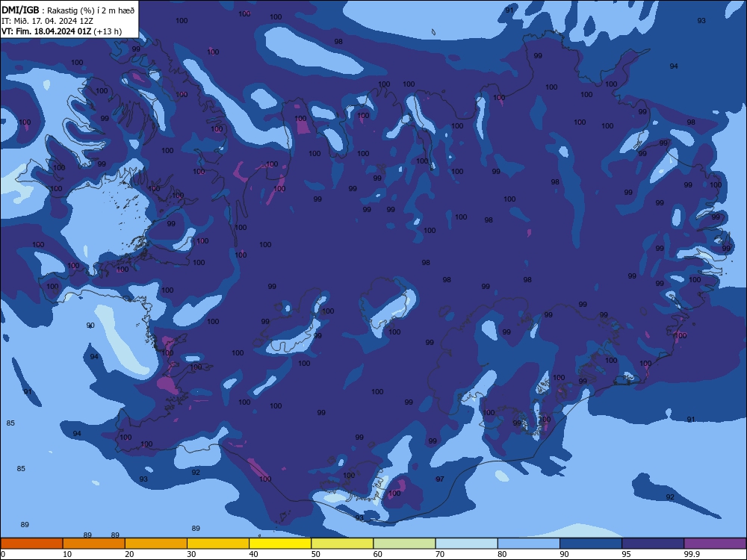Select the bright yellow 40–50 legend swatch
Screen dimensions: 747x560
point(280,544)
